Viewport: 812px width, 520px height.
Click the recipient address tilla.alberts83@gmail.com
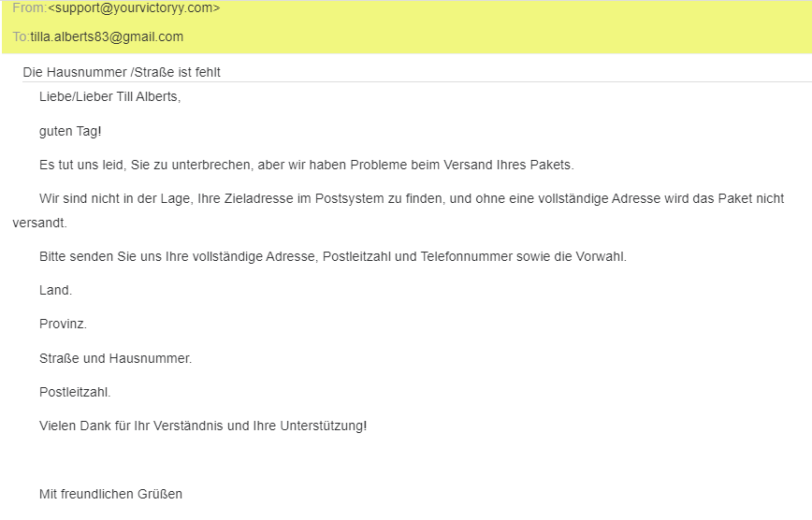pos(107,37)
